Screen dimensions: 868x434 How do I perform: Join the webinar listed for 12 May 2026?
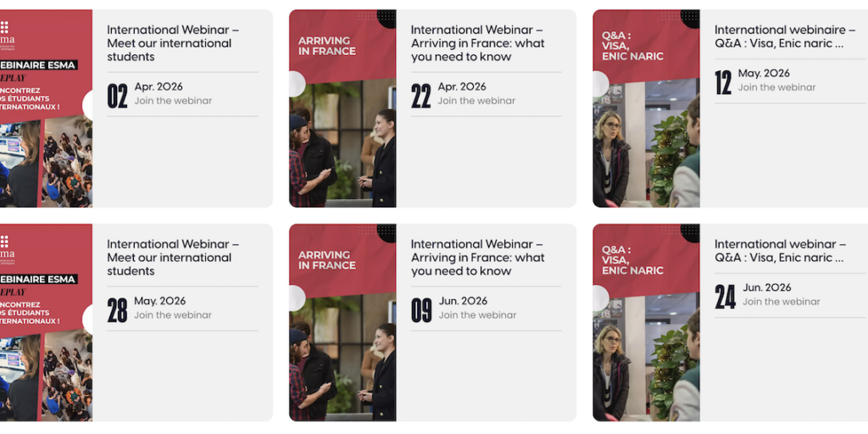(776, 87)
